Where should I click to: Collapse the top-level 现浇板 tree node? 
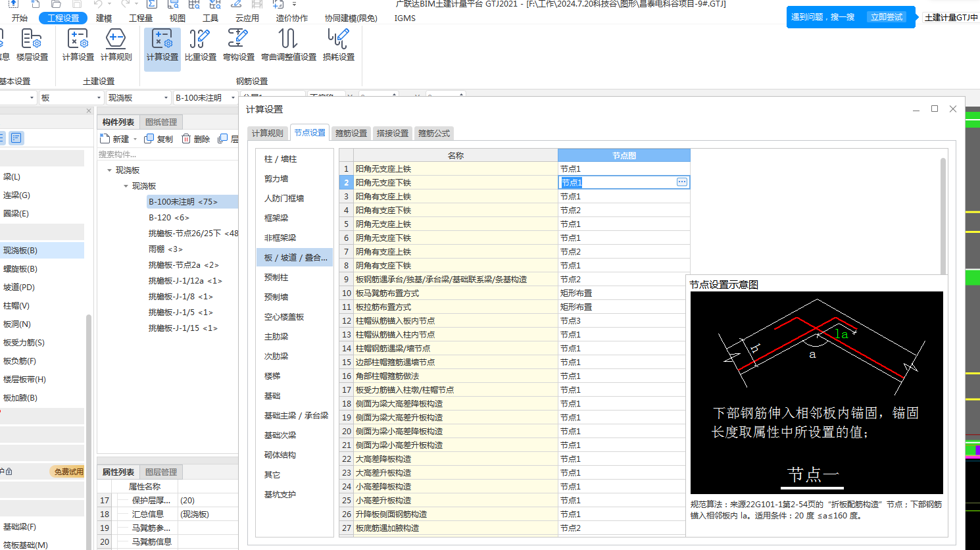click(109, 170)
